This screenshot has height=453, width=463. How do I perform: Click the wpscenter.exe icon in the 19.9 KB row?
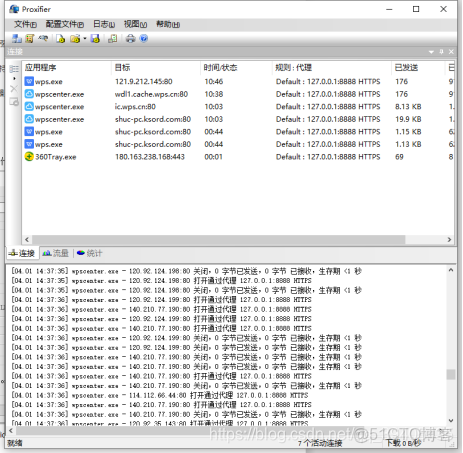29,119
